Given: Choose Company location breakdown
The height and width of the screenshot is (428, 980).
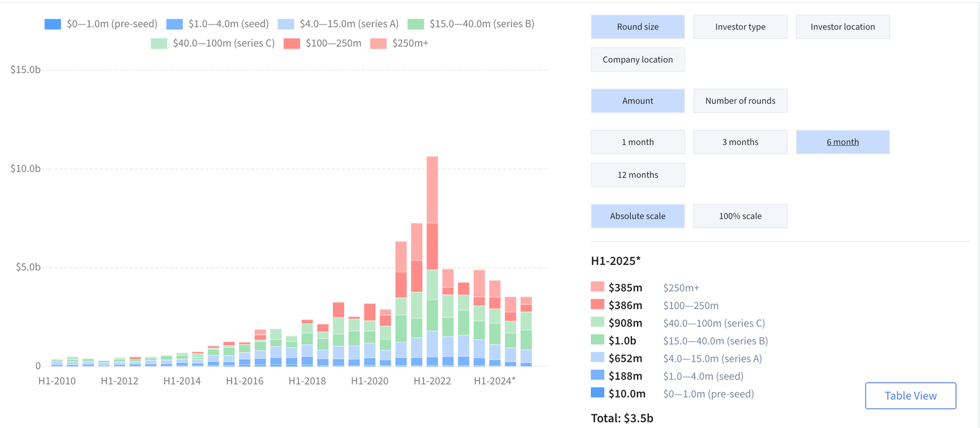Looking at the screenshot, I should pos(638,59).
